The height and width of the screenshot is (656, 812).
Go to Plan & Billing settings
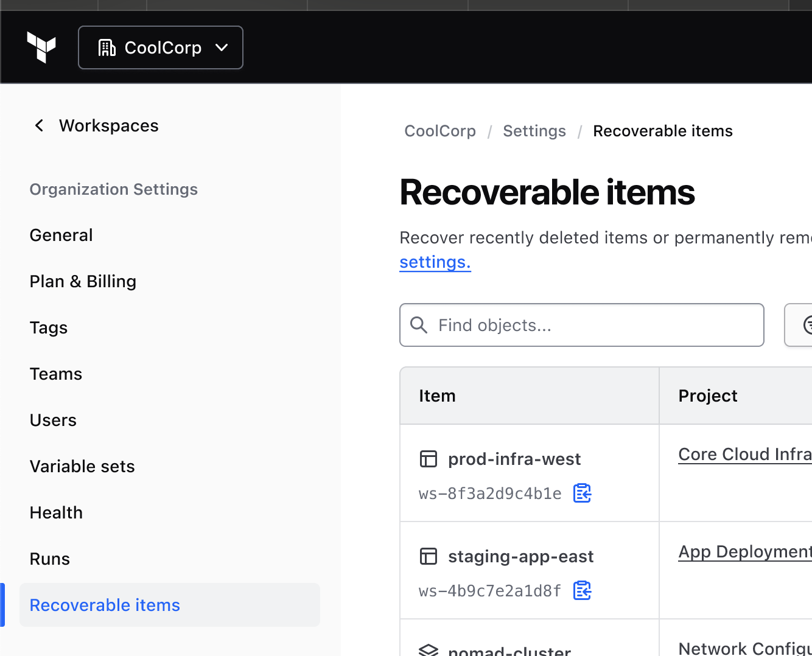pyautogui.click(x=83, y=282)
